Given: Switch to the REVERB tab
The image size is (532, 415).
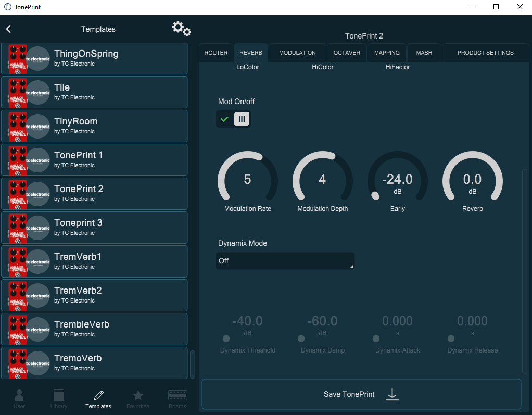Looking at the screenshot, I should click(x=251, y=53).
